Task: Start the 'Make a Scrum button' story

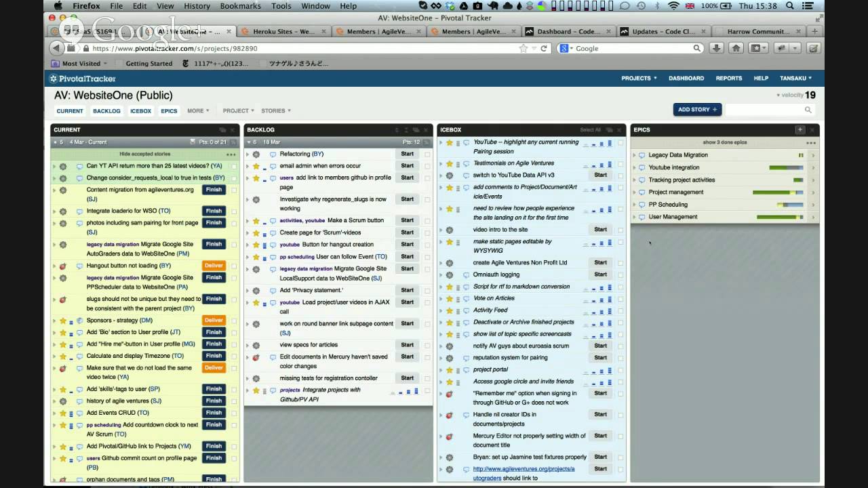Action: [407, 220]
